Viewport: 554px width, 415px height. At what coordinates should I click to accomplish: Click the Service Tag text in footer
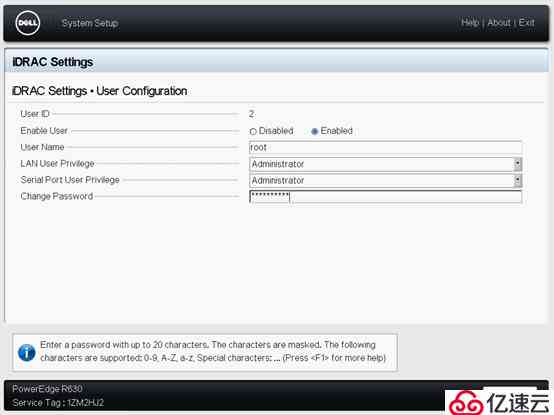[x=58, y=403]
